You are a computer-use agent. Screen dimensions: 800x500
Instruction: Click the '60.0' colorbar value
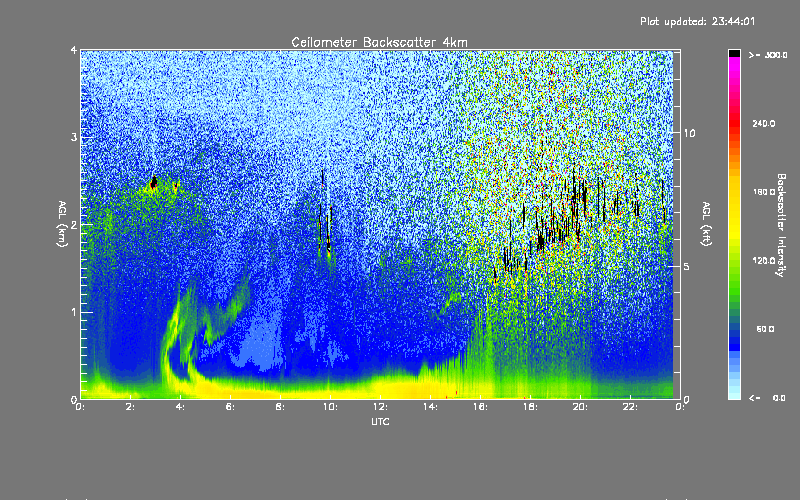(765, 329)
